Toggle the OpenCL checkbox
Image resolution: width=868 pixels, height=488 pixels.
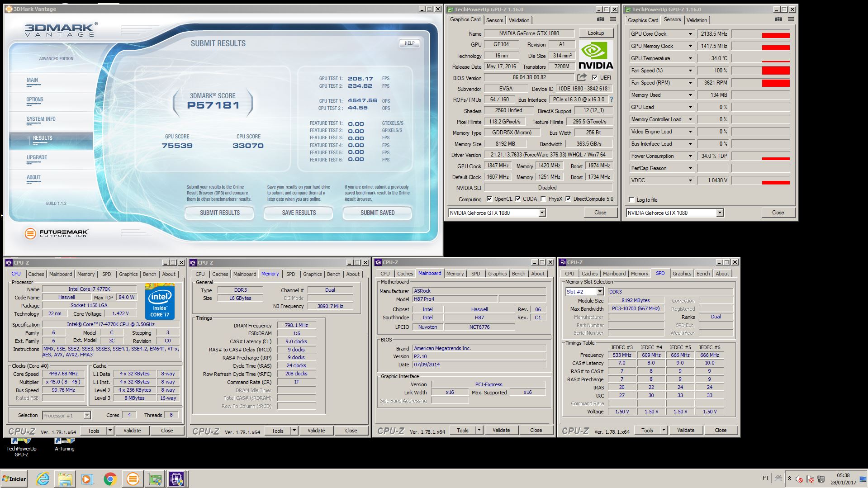point(489,199)
